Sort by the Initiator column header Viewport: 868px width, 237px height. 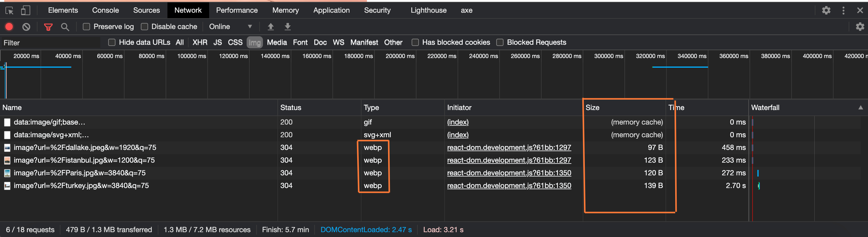[x=513, y=108]
